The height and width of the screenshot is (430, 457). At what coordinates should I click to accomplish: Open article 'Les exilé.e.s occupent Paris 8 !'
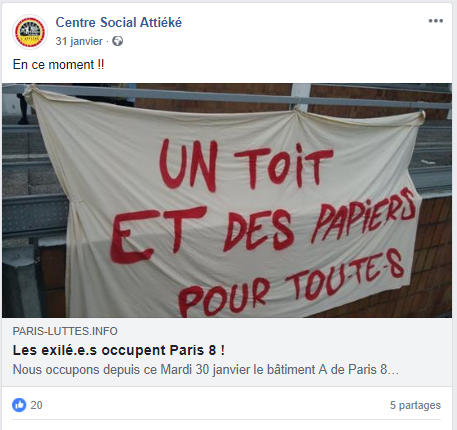(119, 350)
